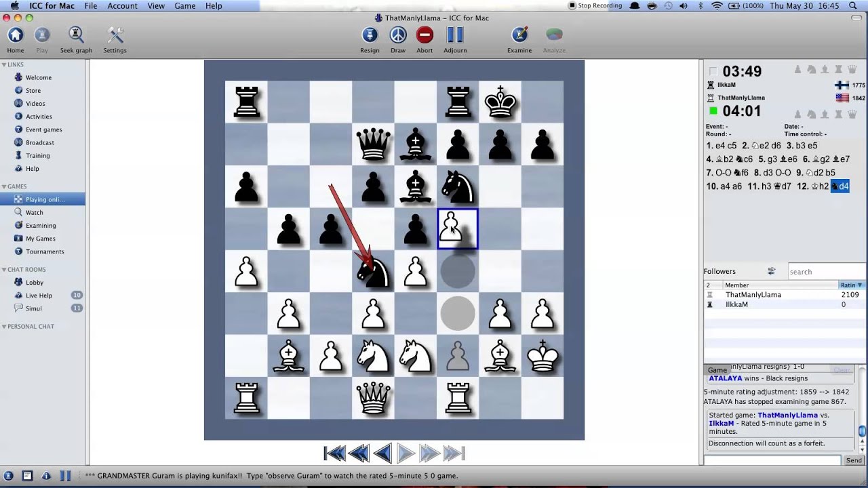Open the Account menu

[123, 5]
